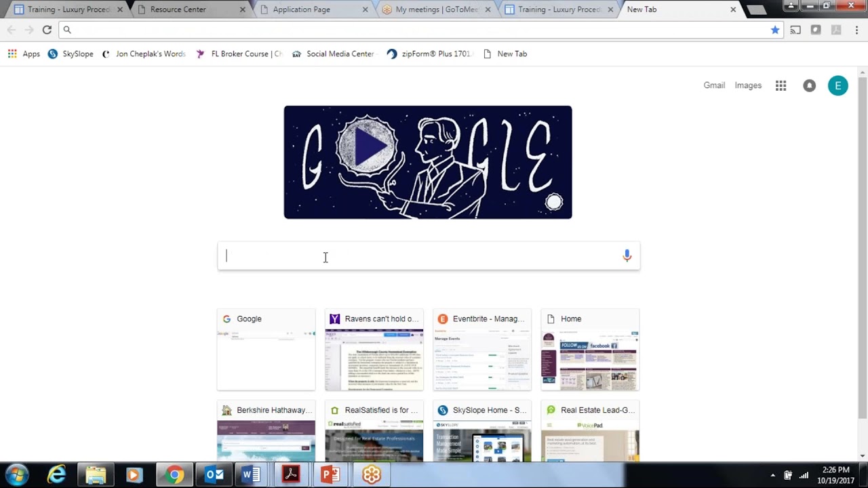Go back with the browser back arrow
This screenshot has width=868, height=488.
[12, 30]
